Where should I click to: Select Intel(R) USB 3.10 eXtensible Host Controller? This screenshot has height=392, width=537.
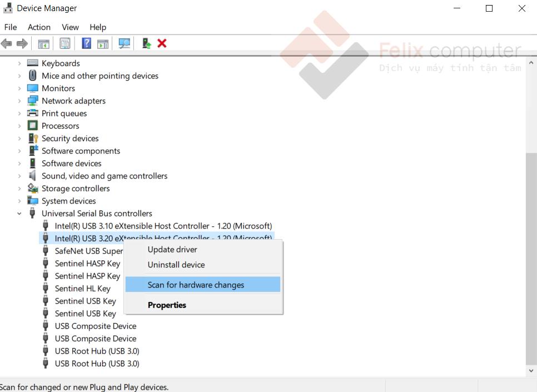coord(163,226)
